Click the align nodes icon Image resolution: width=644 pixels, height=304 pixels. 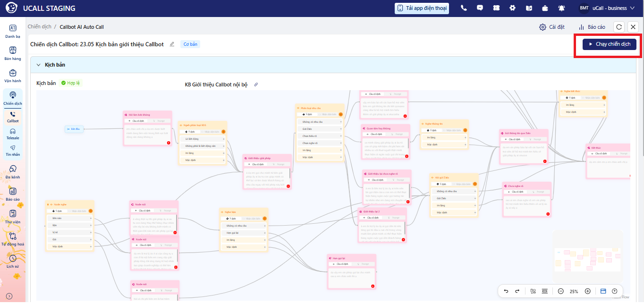544,291
